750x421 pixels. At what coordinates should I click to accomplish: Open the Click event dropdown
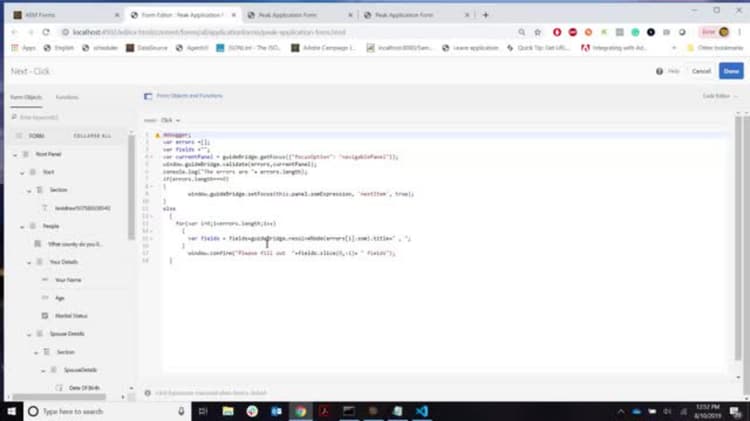170,120
